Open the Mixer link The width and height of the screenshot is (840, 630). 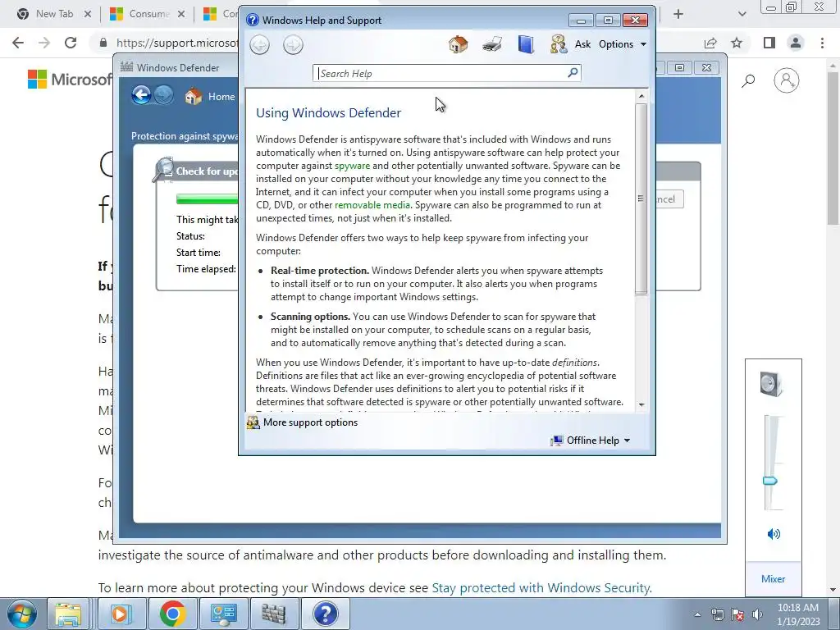click(773, 578)
